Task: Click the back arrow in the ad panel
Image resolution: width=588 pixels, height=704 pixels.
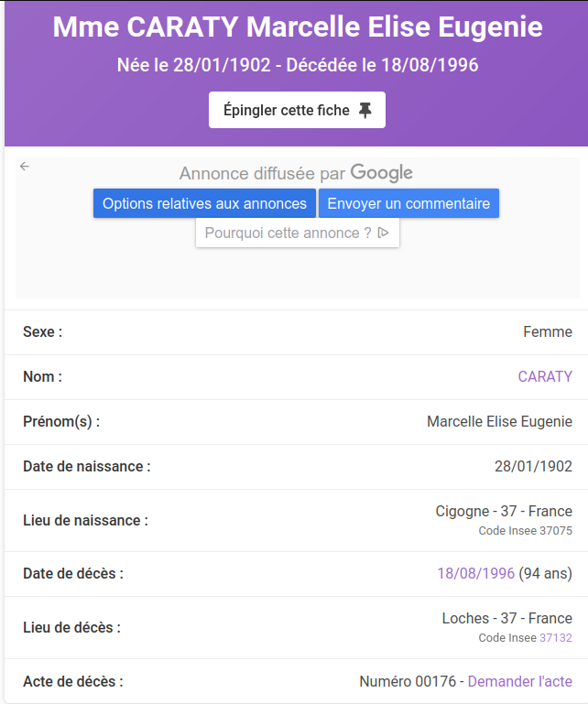Action: tap(25, 167)
